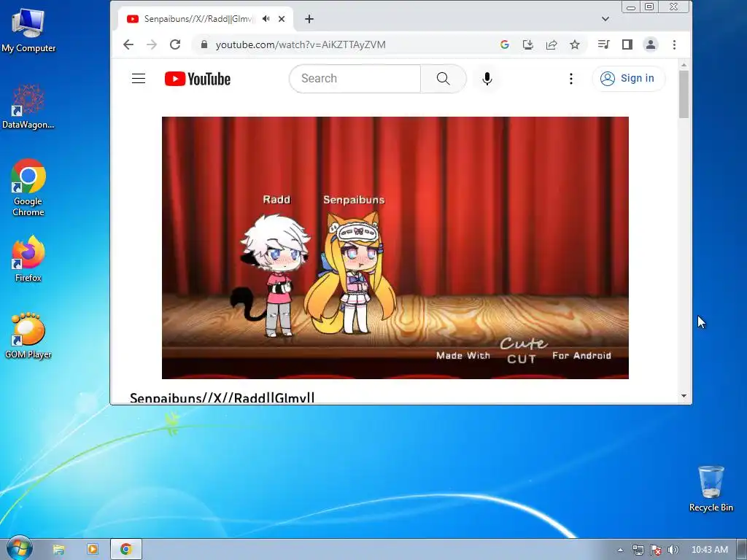Open media player from taskbar

coord(93,549)
